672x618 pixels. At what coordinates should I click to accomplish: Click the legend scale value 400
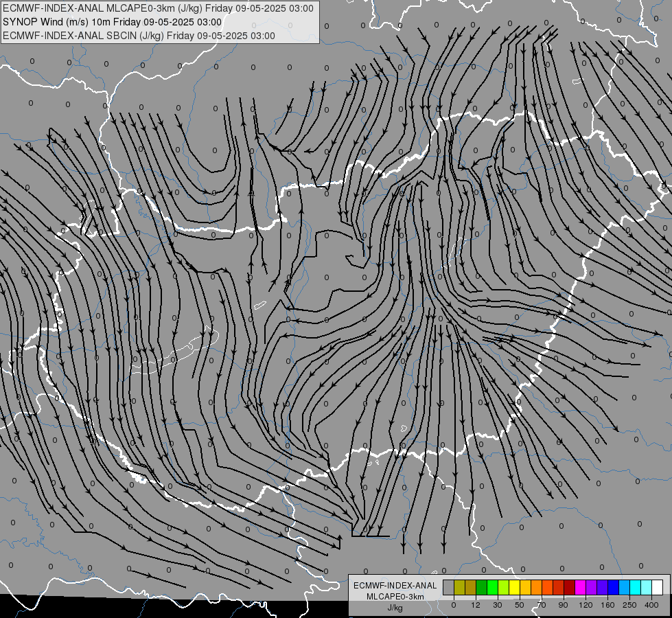(x=651, y=605)
